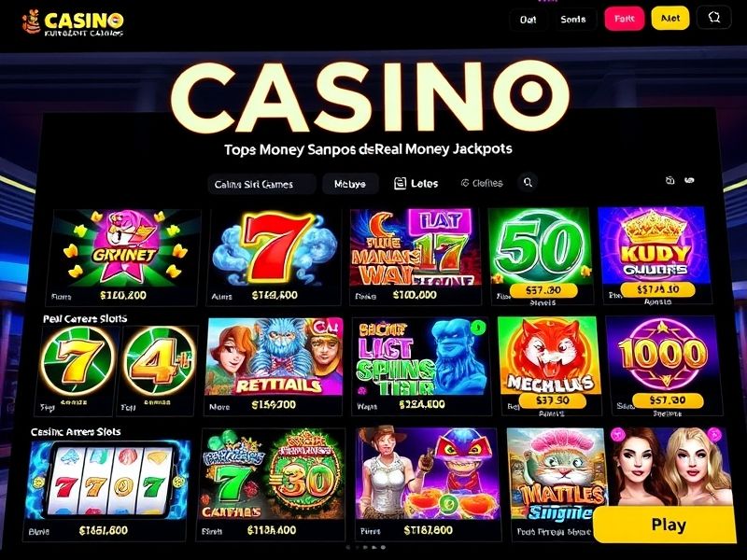Click the search magnifier in filter bar
This screenshot has width=747, height=560.
tap(528, 182)
